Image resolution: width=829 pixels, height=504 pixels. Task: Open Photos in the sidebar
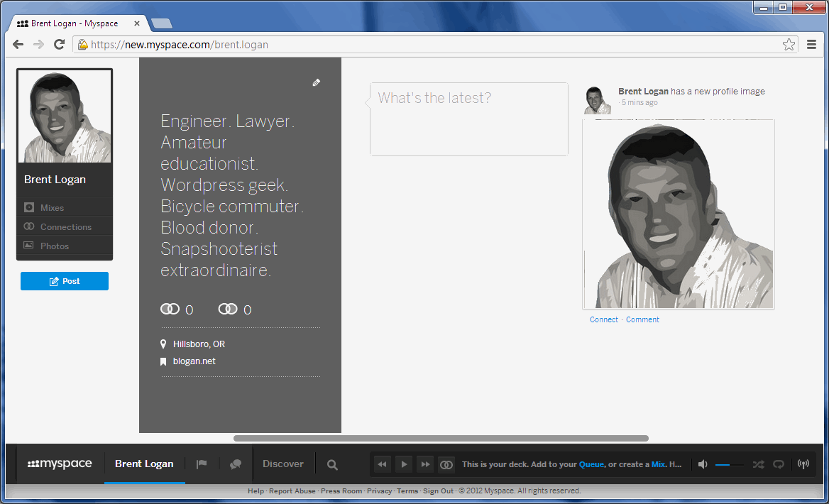65,246
